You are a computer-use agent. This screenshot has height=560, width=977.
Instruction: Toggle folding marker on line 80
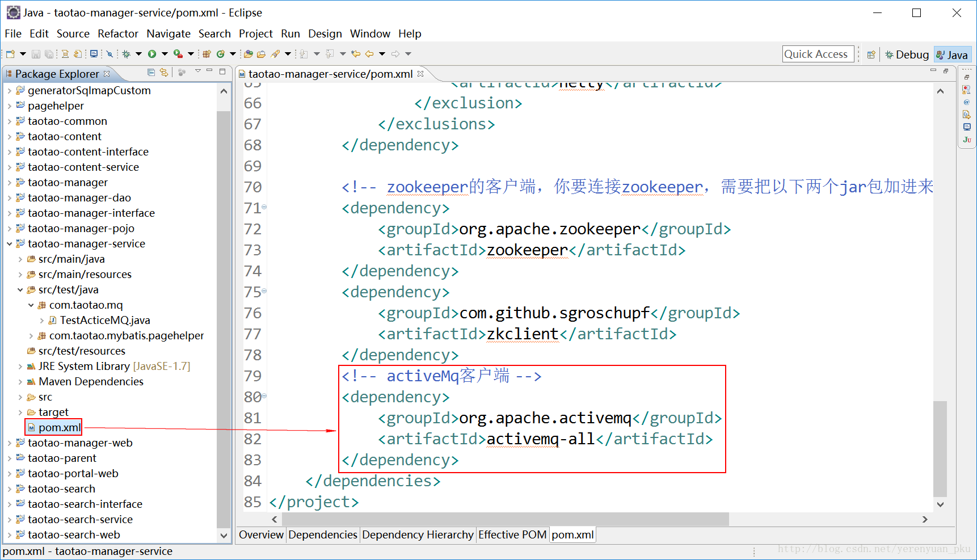[264, 396]
